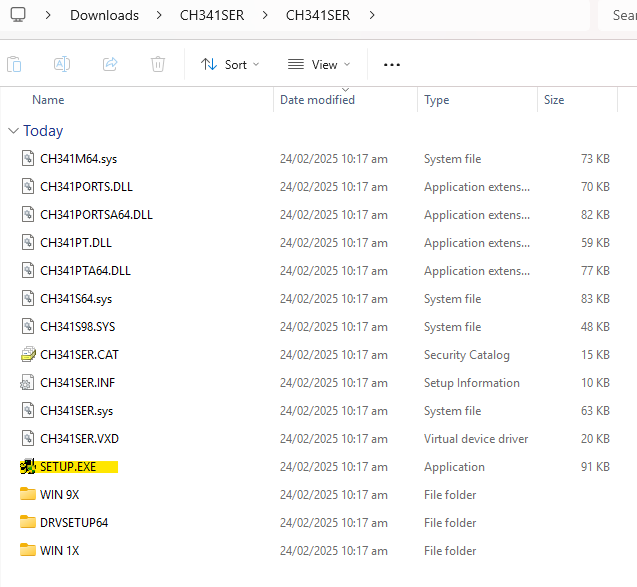
Task: Open the Sort dropdown menu
Action: coord(230,65)
